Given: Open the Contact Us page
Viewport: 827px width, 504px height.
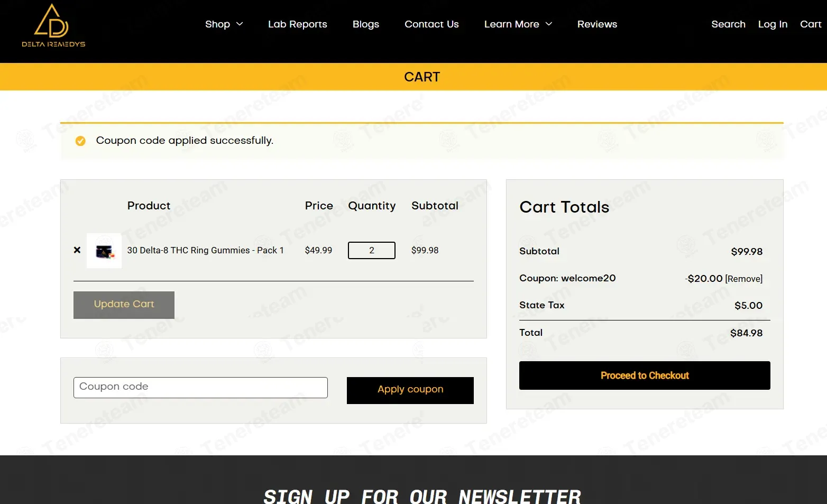Looking at the screenshot, I should click(431, 24).
